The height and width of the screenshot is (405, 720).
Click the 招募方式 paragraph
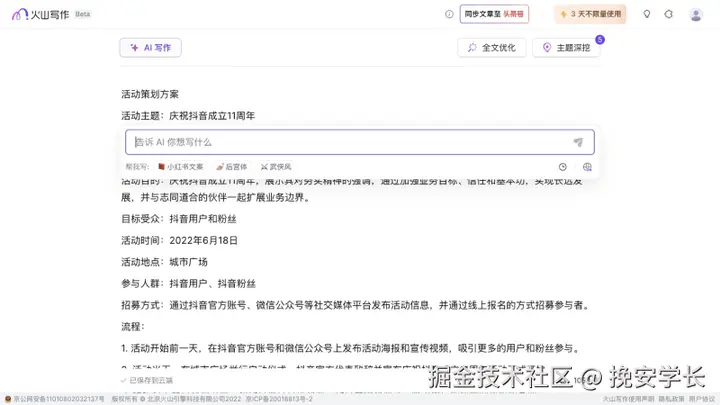point(356,305)
